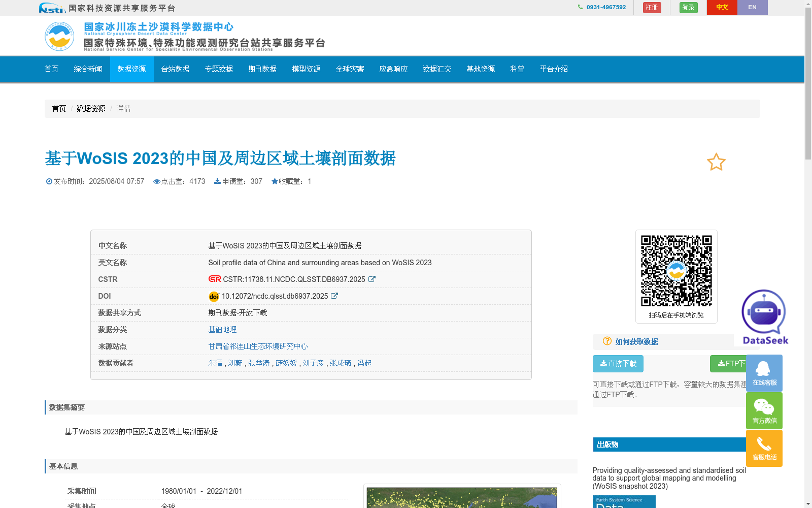This screenshot has width=812, height=508.
Task: Open 平台介绍 in the navigation bar
Action: coord(554,69)
